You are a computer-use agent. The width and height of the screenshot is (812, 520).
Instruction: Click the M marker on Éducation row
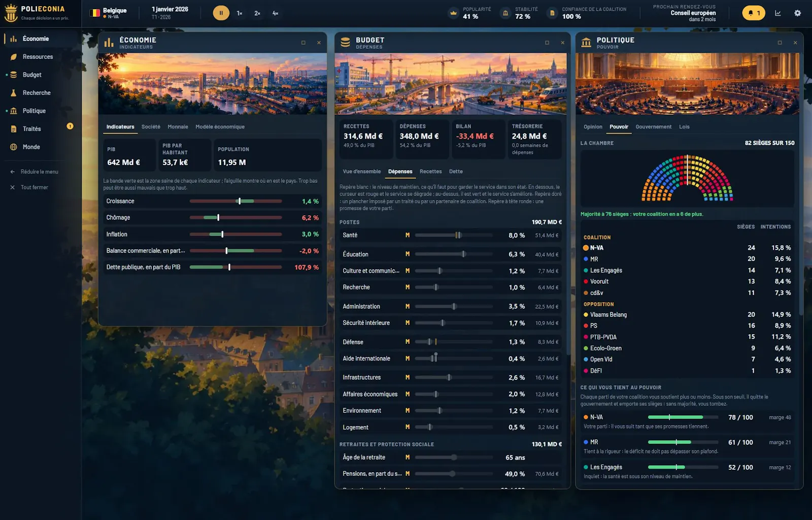(x=408, y=254)
